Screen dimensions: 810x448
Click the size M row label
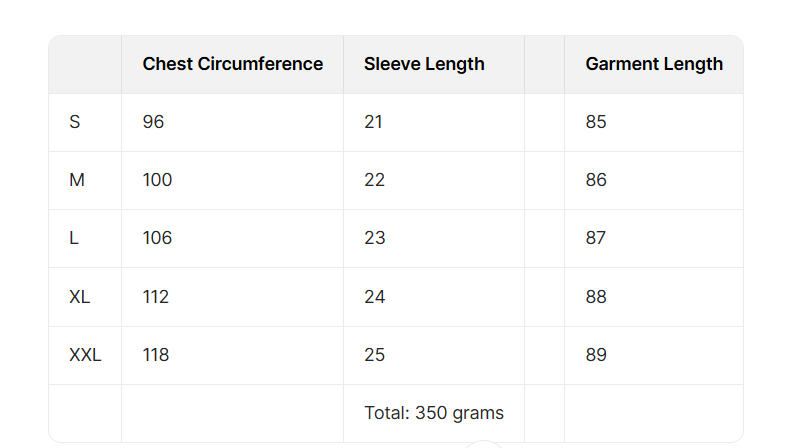click(x=77, y=180)
